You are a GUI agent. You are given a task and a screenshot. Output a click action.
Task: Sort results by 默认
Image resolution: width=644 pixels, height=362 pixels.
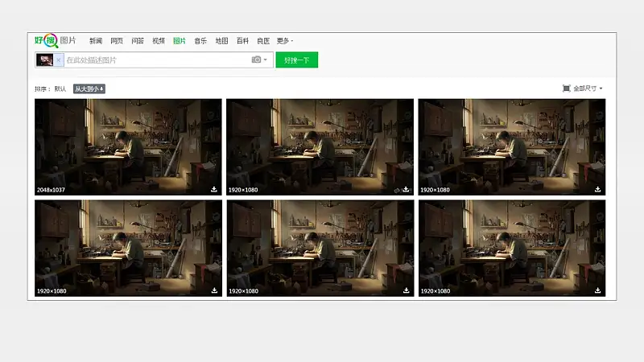point(60,88)
